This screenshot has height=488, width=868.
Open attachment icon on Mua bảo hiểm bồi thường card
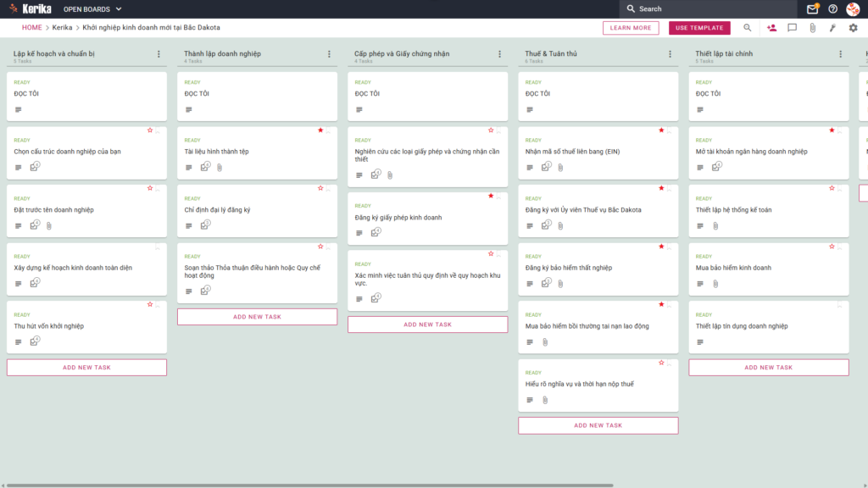click(545, 342)
